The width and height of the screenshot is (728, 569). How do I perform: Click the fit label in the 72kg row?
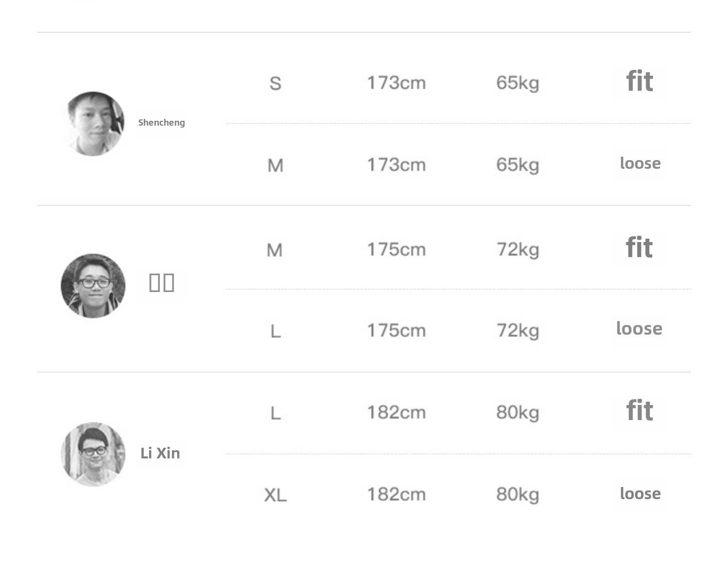(x=639, y=248)
